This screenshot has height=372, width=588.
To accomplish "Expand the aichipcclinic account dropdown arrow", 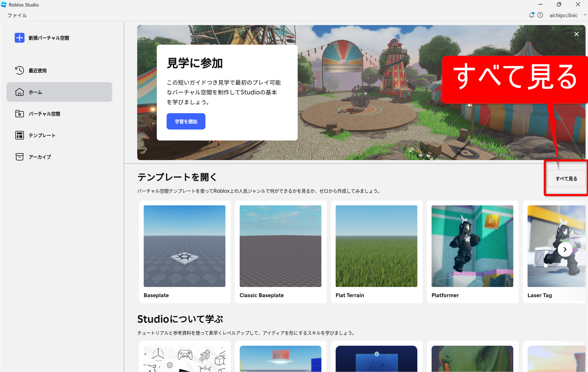I will point(585,15).
